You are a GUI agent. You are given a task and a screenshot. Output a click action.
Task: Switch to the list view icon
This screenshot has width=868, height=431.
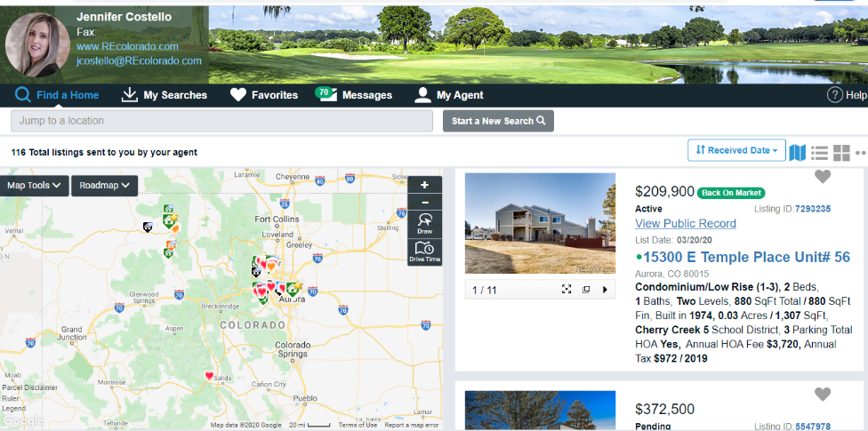pos(819,153)
